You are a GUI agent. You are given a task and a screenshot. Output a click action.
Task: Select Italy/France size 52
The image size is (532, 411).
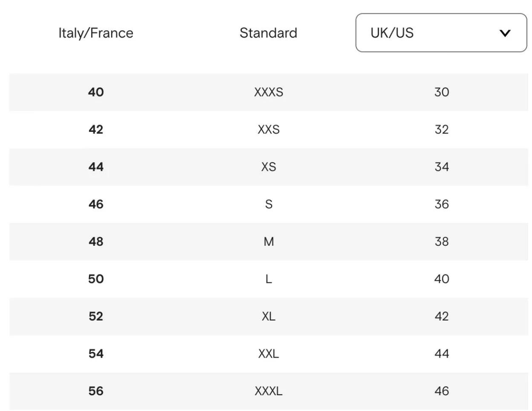(x=96, y=316)
